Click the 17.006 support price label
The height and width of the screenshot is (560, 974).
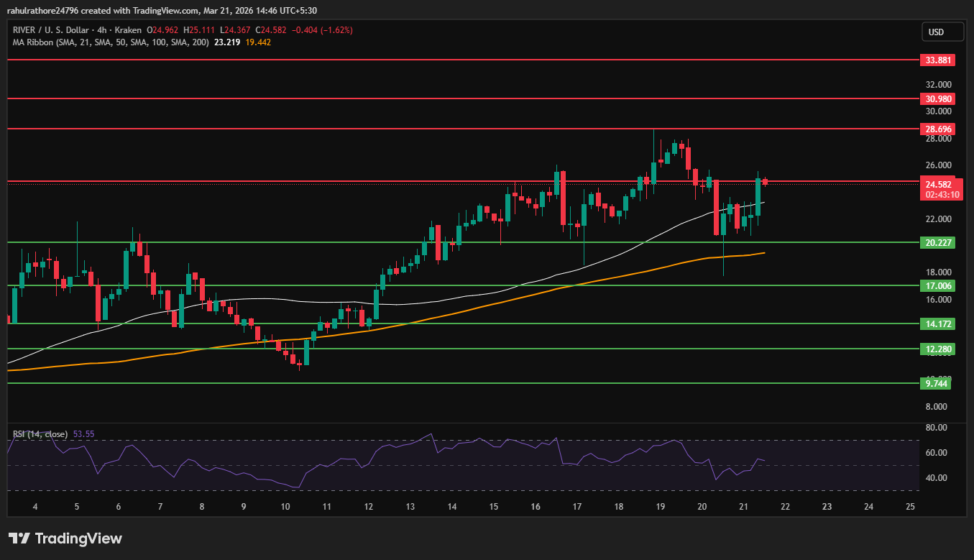(x=937, y=285)
